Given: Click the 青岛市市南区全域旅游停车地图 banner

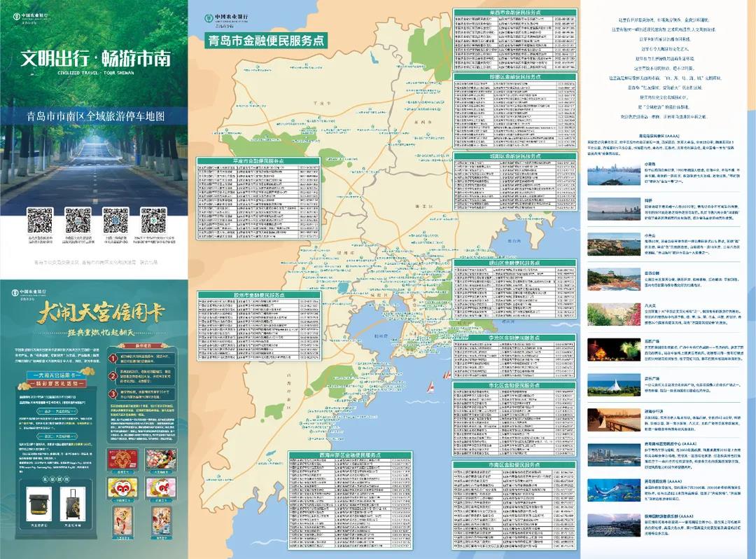Looking at the screenshot, I should click(95, 116).
